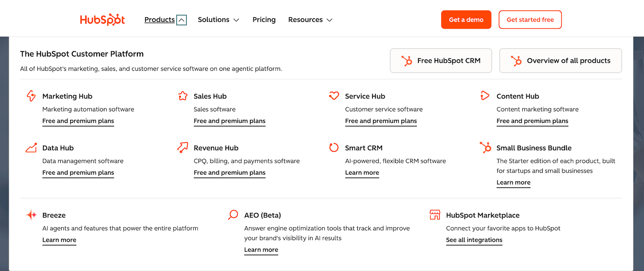Select the Marketing Hub heading
Screen dimensions: 644x271
pyautogui.click(x=67, y=96)
